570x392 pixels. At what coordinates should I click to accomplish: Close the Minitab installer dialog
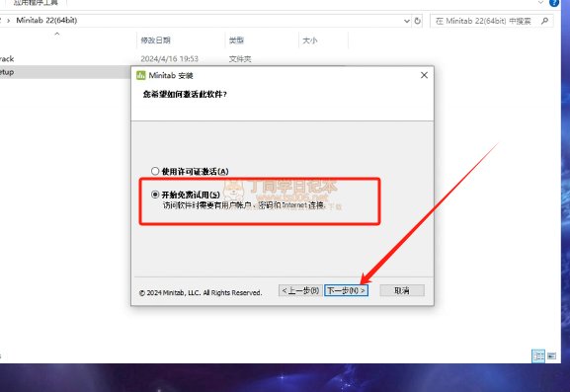(x=424, y=75)
